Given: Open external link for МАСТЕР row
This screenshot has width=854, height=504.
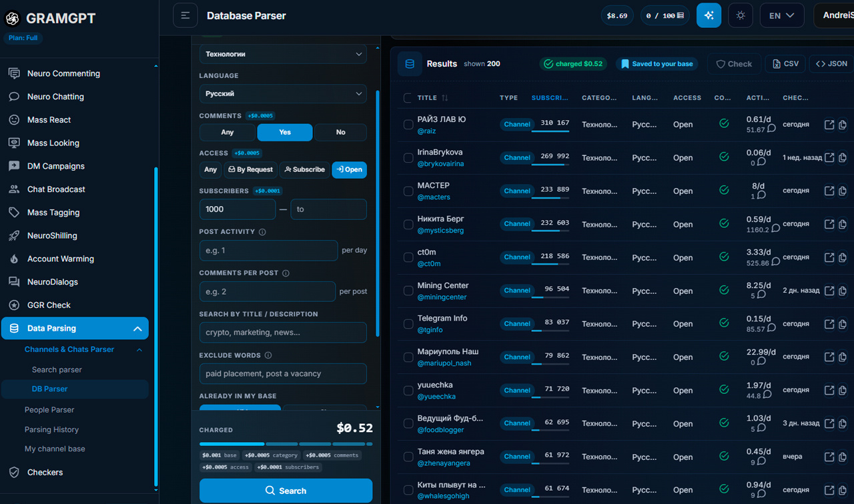Looking at the screenshot, I should (829, 191).
